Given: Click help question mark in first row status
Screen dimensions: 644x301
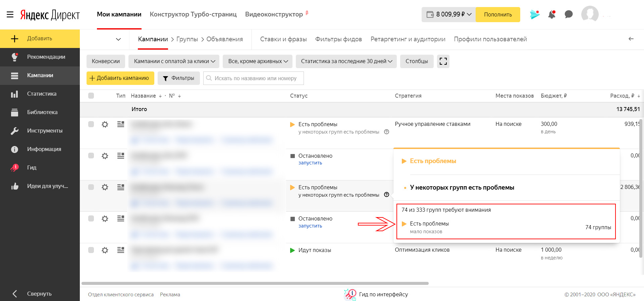Looking at the screenshot, I should click(386, 132).
